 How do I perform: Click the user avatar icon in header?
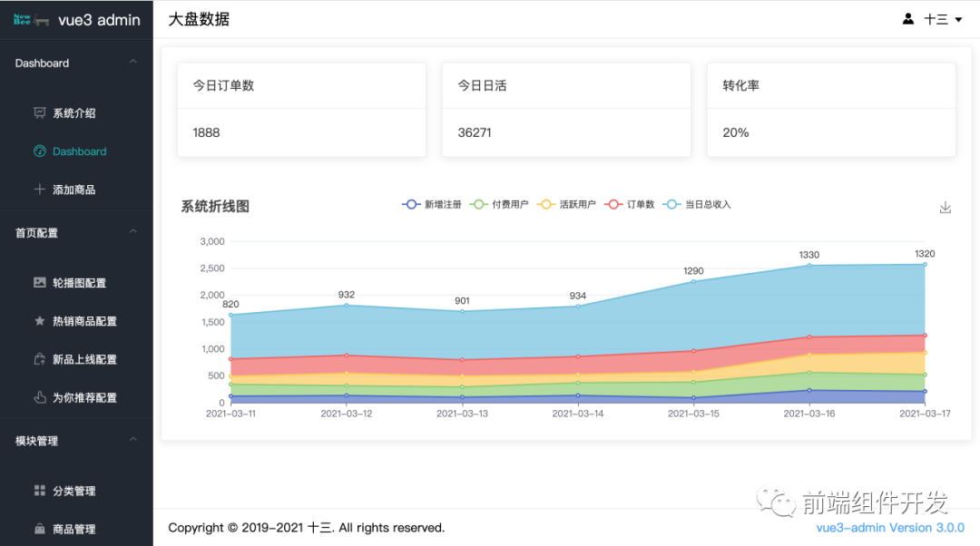[x=908, y=19]
